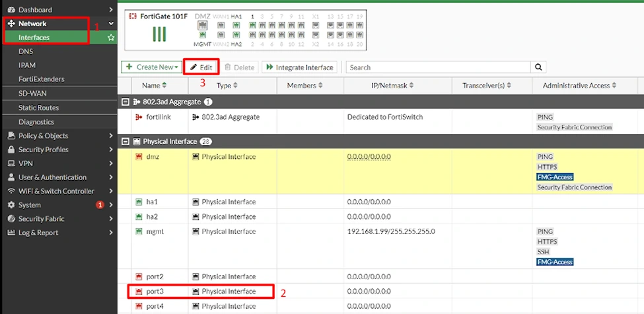Select the mgmt interface name
Screen dimensions: 644x314
click(x=155, y=232)
